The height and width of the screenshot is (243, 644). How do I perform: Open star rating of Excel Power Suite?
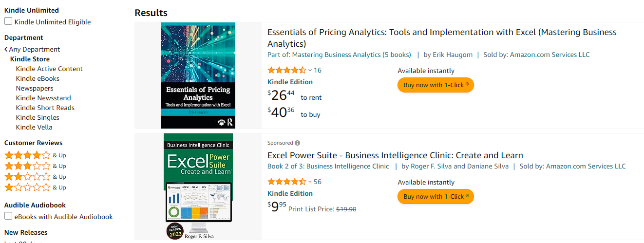click(287, 182)
